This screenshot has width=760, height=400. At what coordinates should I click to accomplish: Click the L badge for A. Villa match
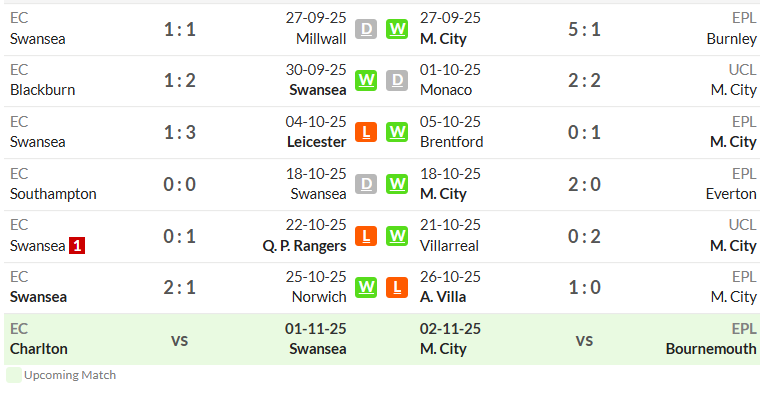[397, 287]
